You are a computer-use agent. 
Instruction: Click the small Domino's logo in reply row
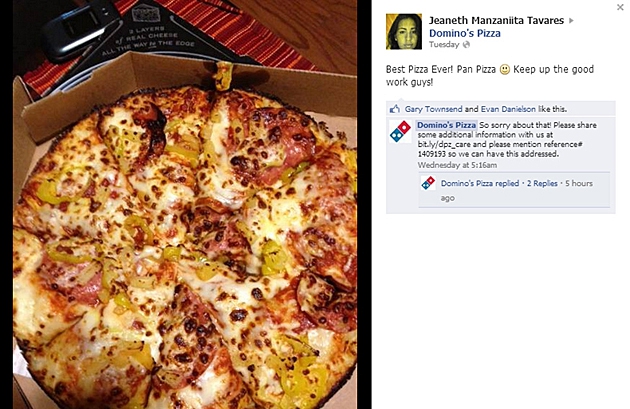coord(428,183)
